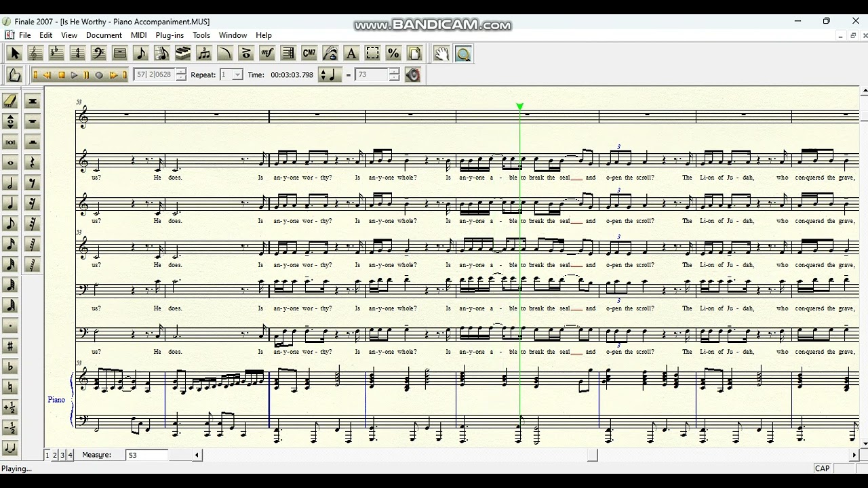Stop playback

pyautogui.click(x=61, y=75)
